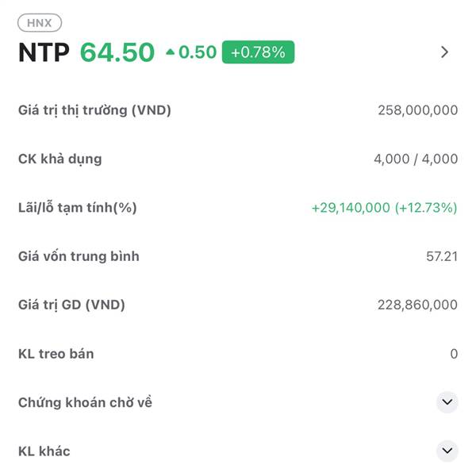Tap the 4,000 / 4,000 available shares value
This screenshot has height=476, width=476.
(416, 159)
